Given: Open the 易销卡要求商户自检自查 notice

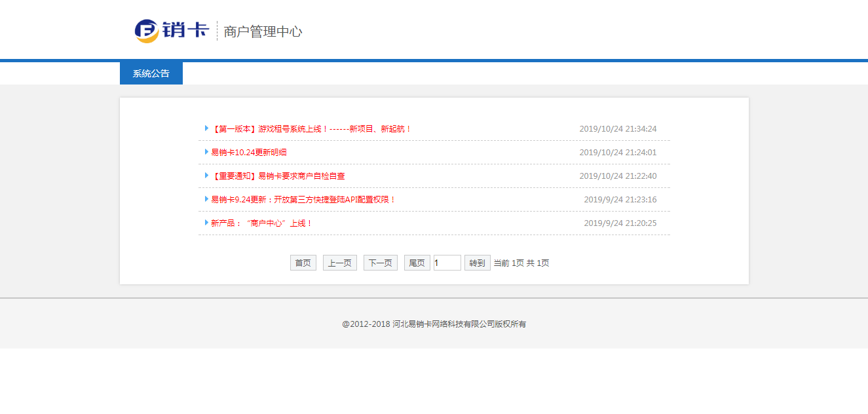Looking at the screenshot, I should click(278, 176).
